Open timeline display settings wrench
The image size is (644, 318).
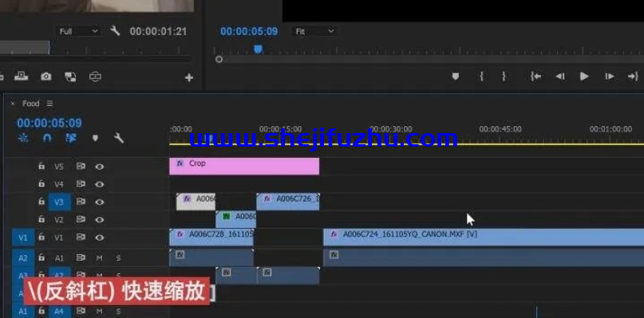[x=119, y=139]
